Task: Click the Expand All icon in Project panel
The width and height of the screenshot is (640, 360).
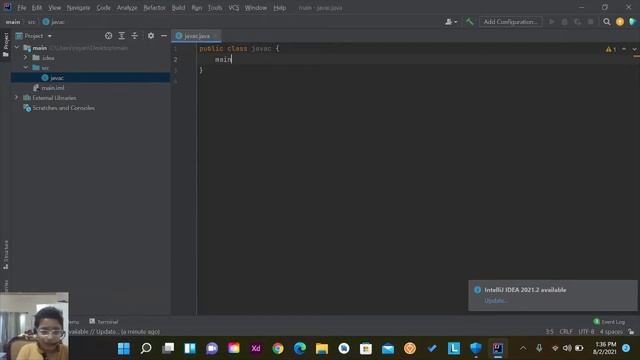Action: 122,36
